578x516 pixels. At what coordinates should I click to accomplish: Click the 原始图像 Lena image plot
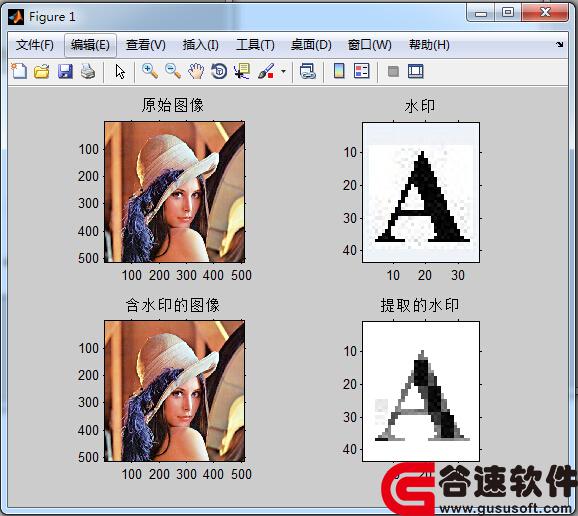tap(174, 192)
